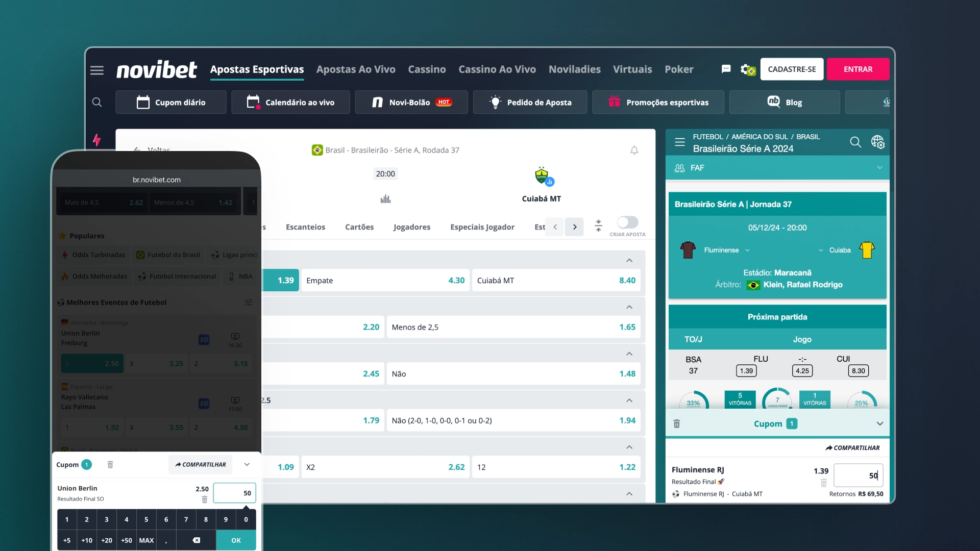Collapse the mobile Cupom chevron
The height and width of the screenshot is (551, 980).
[x=247, y=465]
